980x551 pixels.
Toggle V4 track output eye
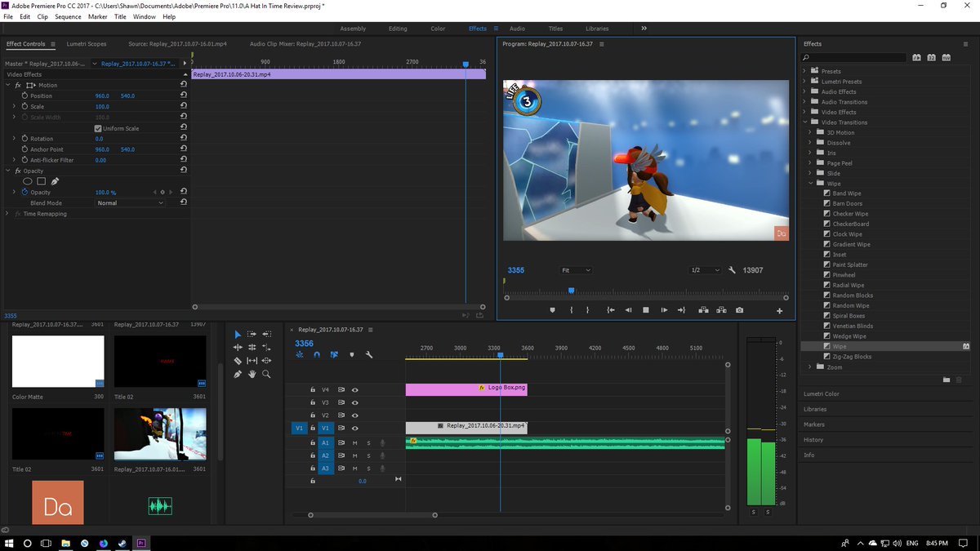pos(355,390)
